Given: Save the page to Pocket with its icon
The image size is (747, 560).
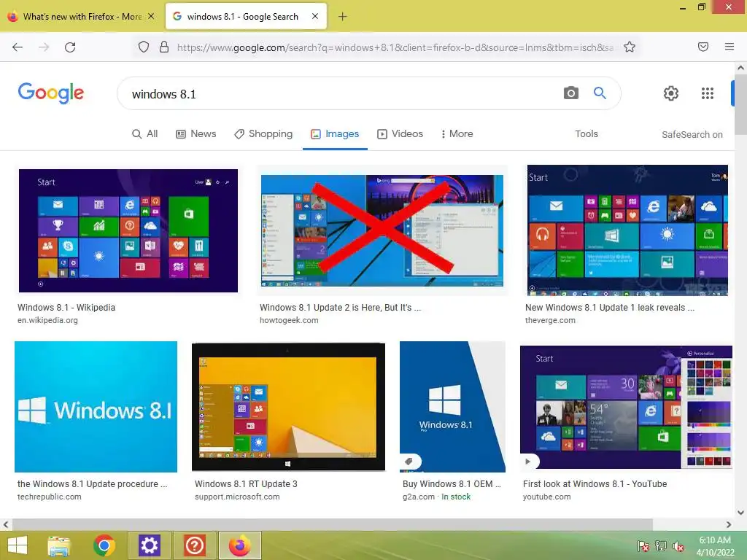Looking at the screenshot, I should [x=703, y=47].
